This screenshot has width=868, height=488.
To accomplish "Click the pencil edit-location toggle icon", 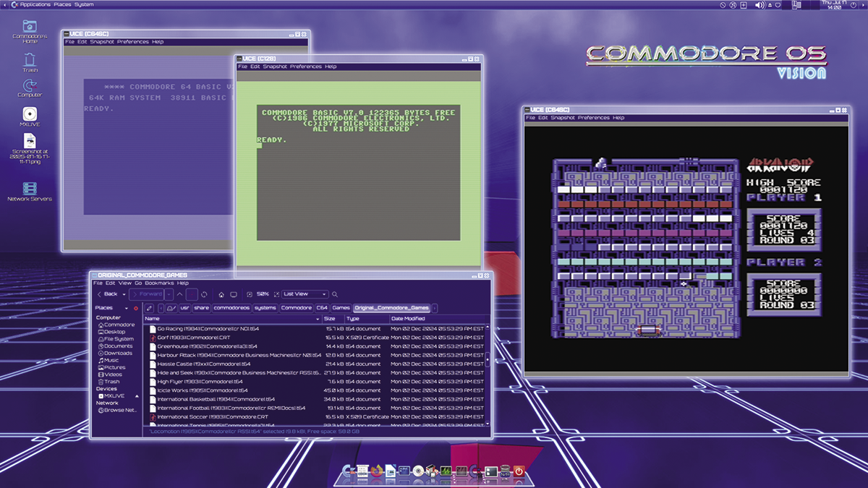I will pos(149,308).
